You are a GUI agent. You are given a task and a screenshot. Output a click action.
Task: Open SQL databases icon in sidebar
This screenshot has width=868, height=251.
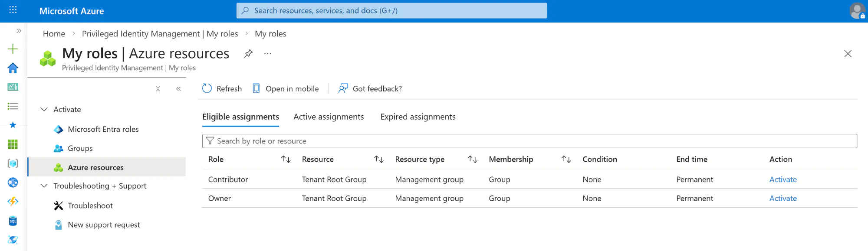(x=13, y=221)
